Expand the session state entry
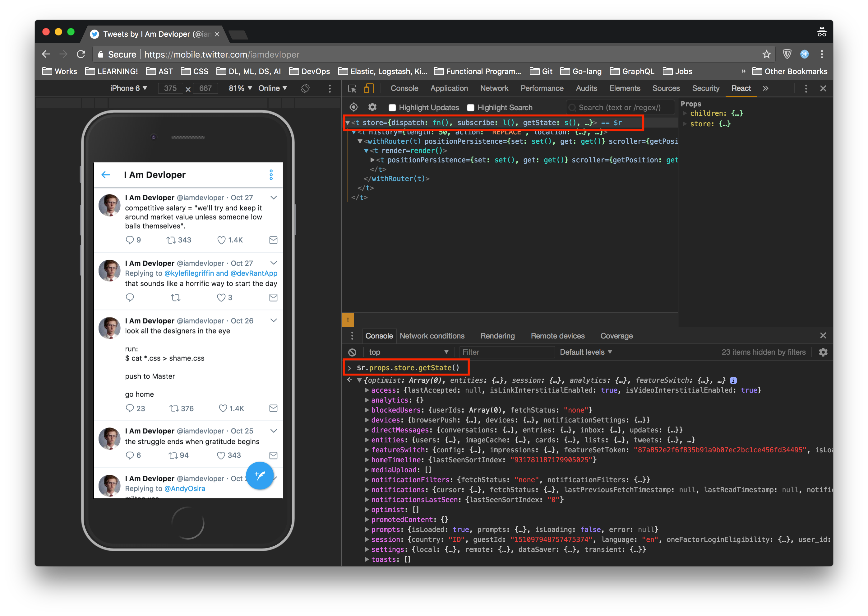Viewport: 868px width, 616px height. pos(367,539)
